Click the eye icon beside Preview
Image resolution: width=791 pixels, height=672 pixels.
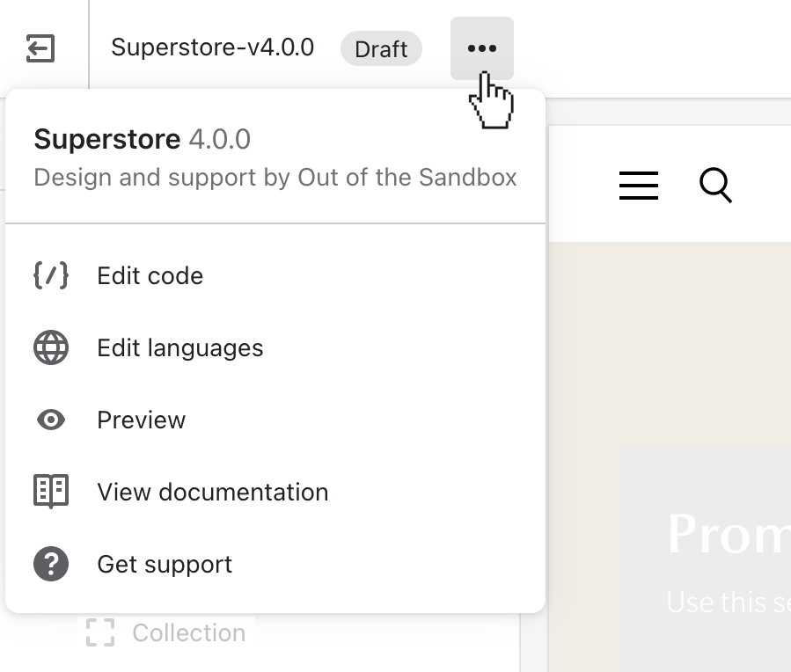coord(51,420)
